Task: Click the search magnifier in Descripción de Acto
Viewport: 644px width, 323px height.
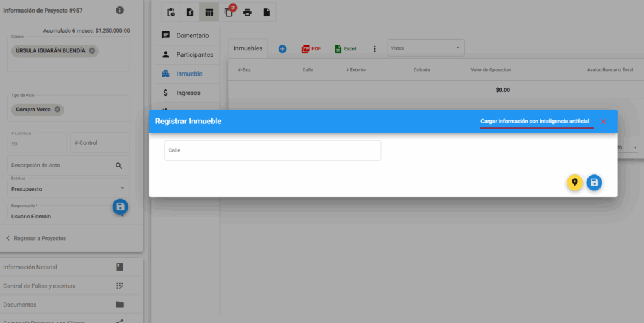Action: [x=119, y=166]
